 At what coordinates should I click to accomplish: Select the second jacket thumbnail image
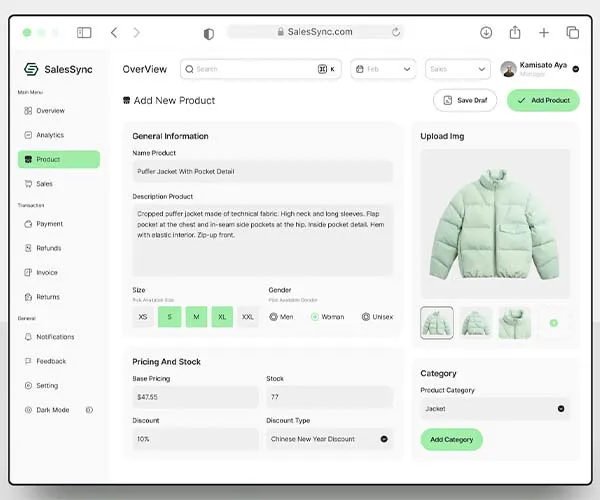(x=476, y=323)
